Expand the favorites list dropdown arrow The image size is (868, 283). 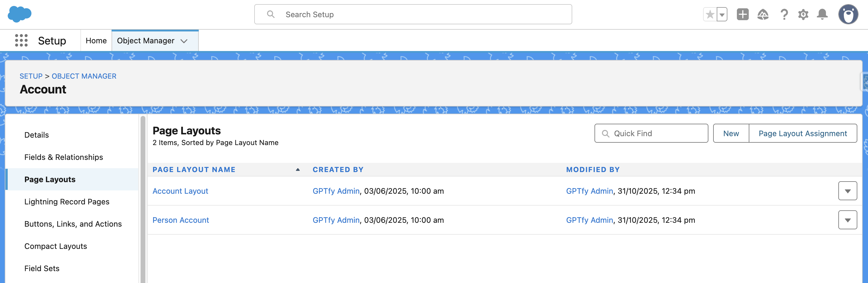pos(722,15)
